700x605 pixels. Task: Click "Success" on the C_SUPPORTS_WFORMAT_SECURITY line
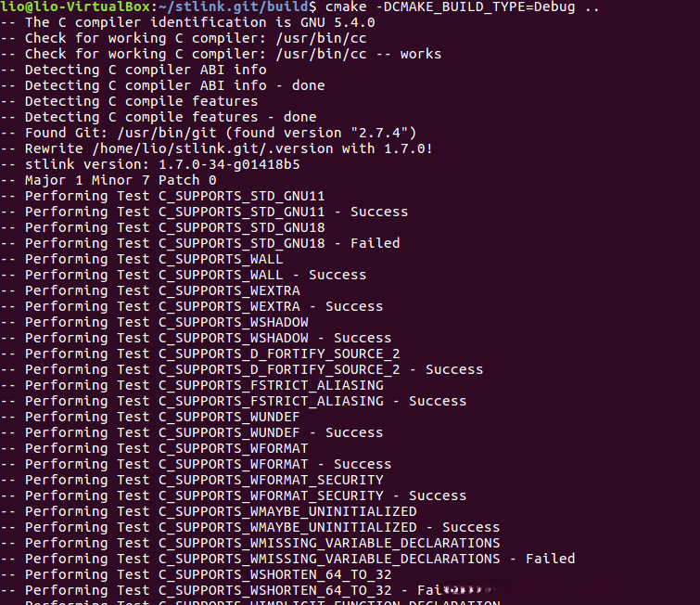point(438,496)
